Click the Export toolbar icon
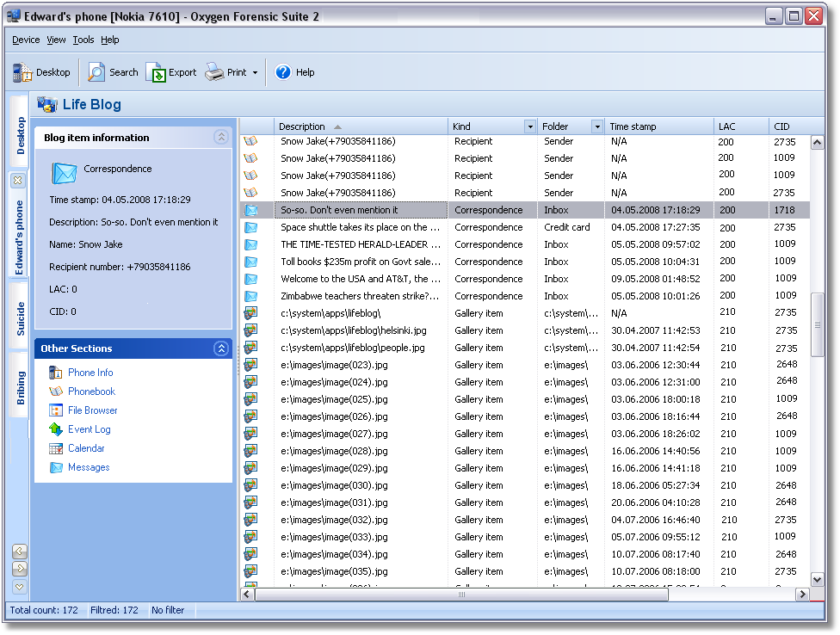 click(x=156, y=73)
